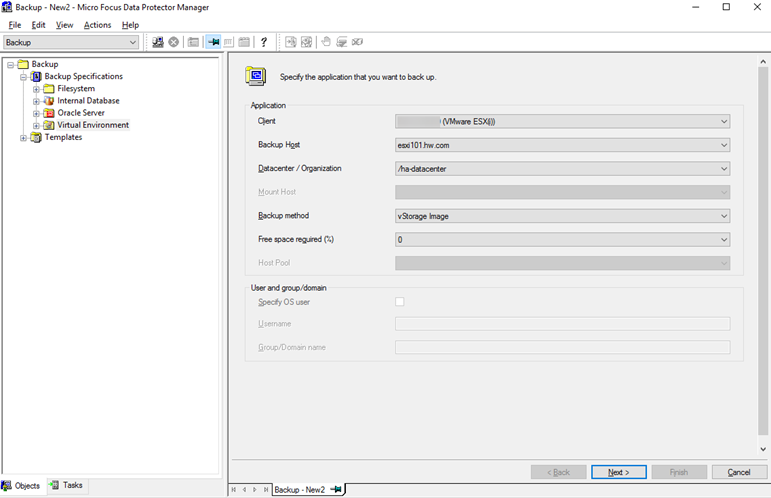
Task: Click the last-tab navigation arrow at bottom
Action: 266,490
